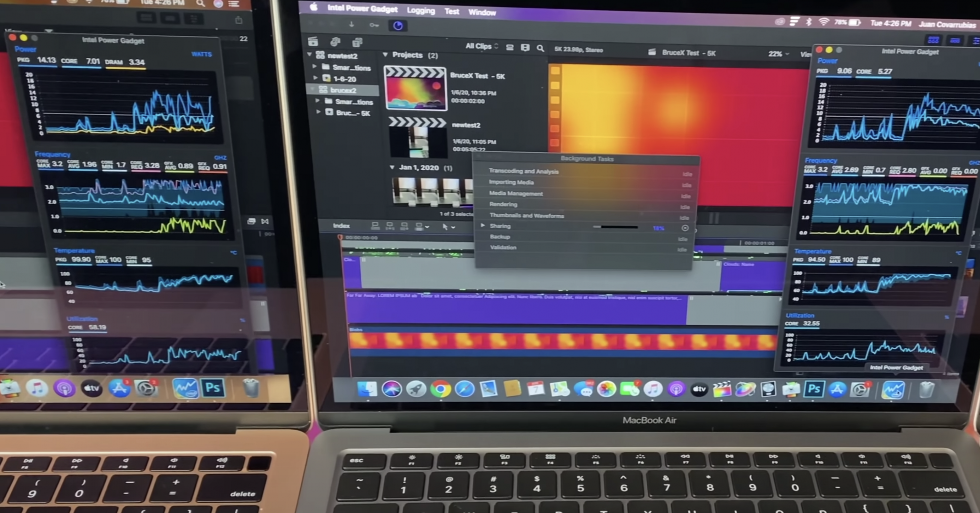Collapse the newtest2 library triangle

pos(309,55)
